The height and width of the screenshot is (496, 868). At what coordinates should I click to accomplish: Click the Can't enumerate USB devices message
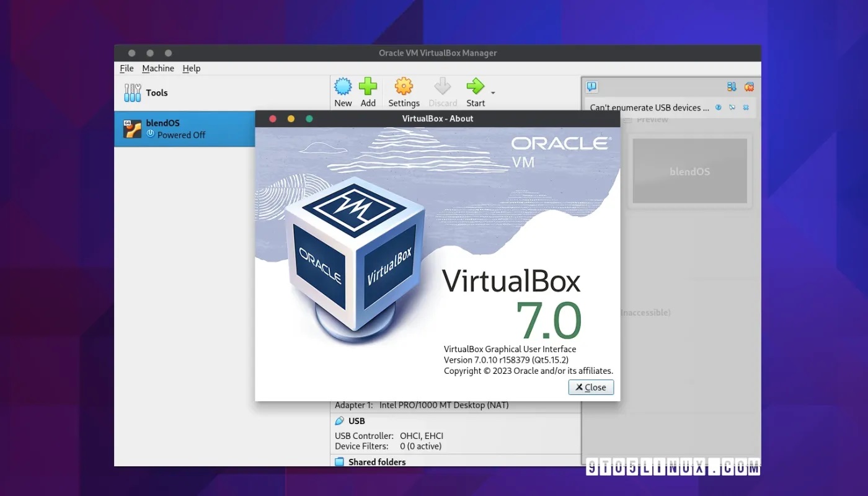[x=649, y=107]
